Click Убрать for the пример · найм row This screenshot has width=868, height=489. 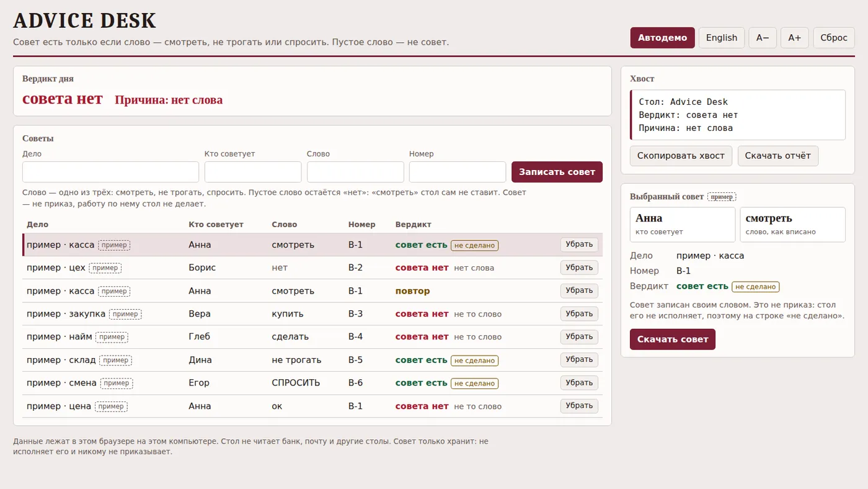click(579, 336)
